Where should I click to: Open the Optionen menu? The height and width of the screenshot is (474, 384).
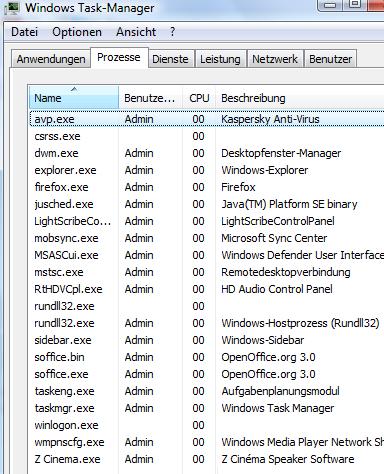pyautogui.click(x=77, y=32)
